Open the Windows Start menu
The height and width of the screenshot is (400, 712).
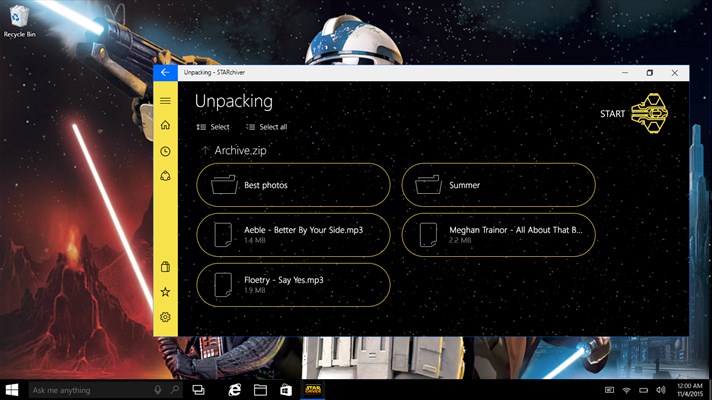[x=12, y=390]
